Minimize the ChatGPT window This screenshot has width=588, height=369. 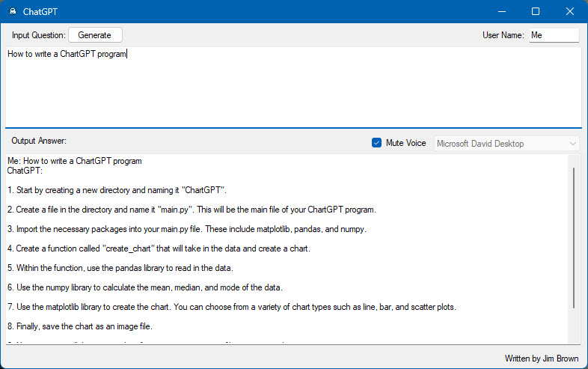pos(502,12)
